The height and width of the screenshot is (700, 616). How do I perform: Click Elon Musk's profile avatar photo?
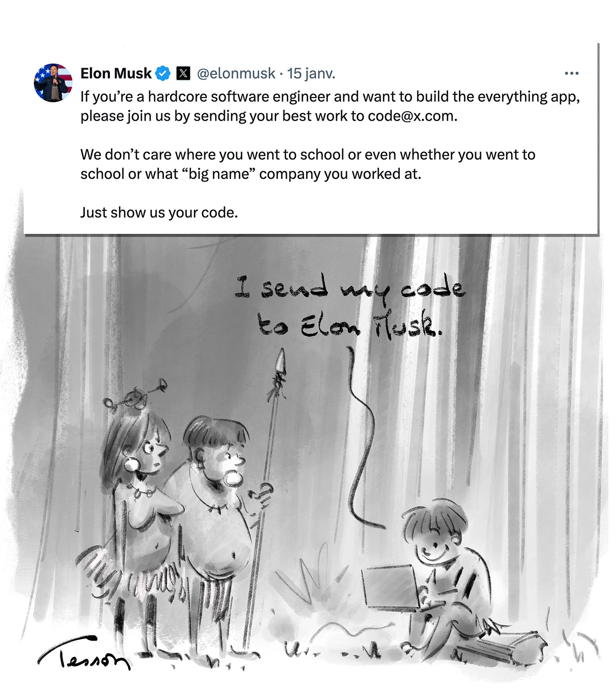pyautogui.click(x=53, y=83)
